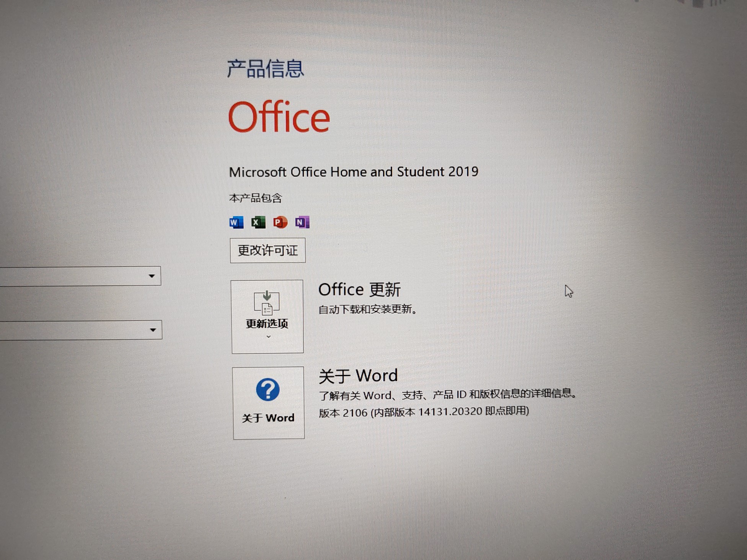Click the blue Word app icon
Image resolution: width=747 pixels, height=560 pixels.
coord(236,222)
